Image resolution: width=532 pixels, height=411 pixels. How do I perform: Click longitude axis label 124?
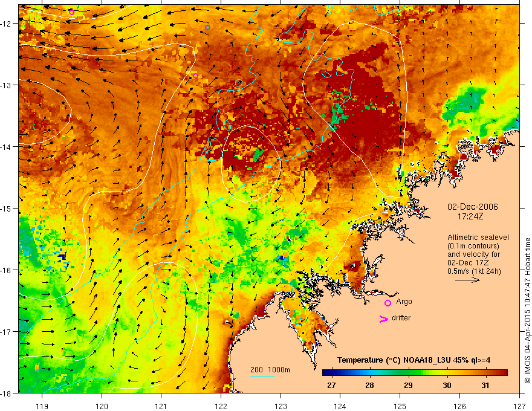(x=340, y=406)
